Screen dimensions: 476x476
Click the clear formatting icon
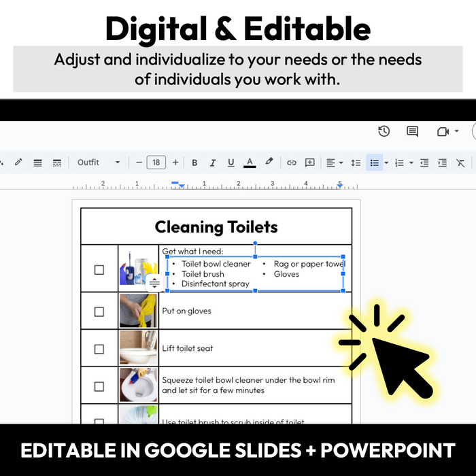point(460,163)
